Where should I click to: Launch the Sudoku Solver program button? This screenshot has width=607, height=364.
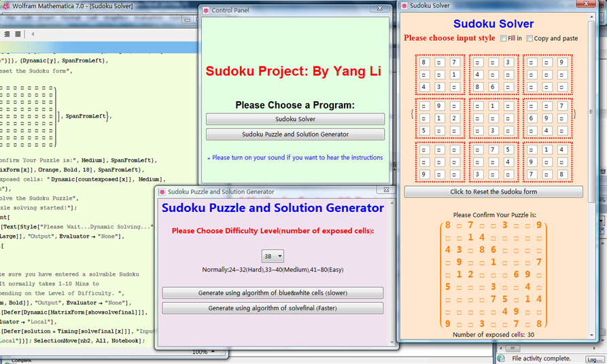(x=295, y=119)
